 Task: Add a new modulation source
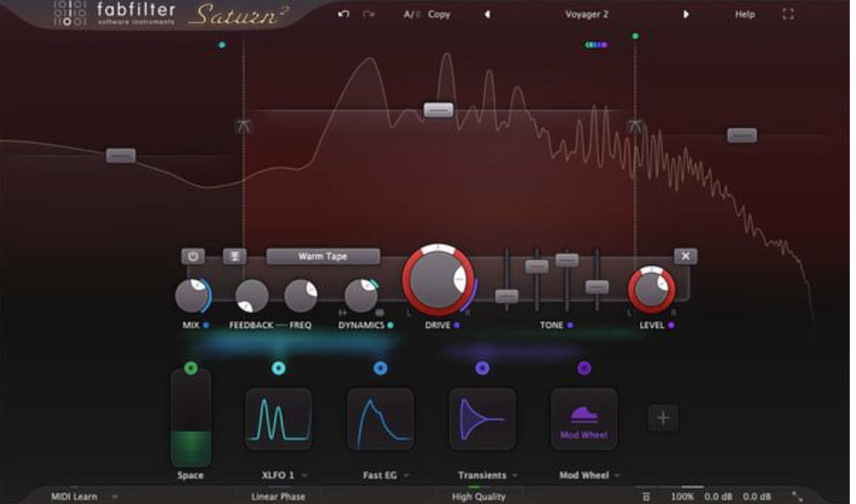(x=663, y=418)
